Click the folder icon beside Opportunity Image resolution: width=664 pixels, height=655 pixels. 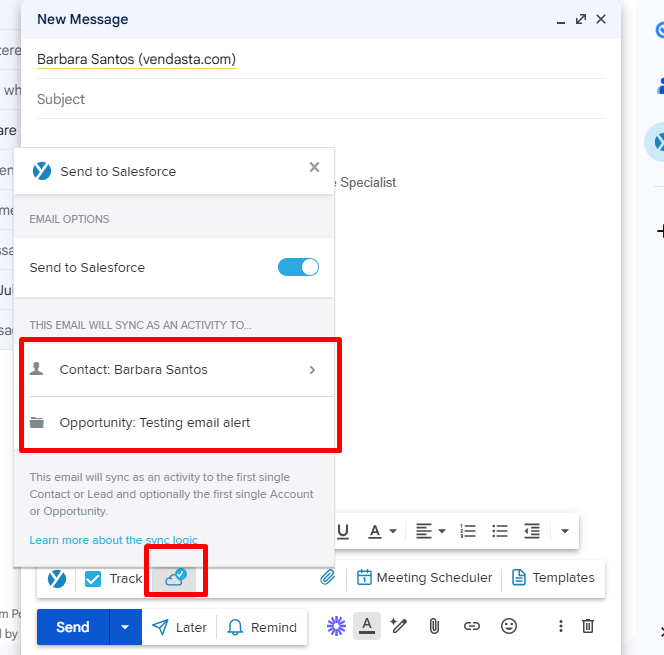pos(37,422)
